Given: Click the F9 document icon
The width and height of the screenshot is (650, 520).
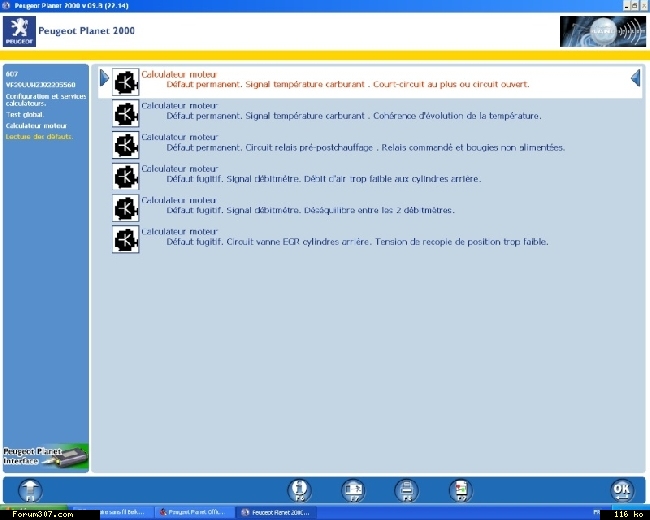Looking at the screenshot, I should (461, 491).
